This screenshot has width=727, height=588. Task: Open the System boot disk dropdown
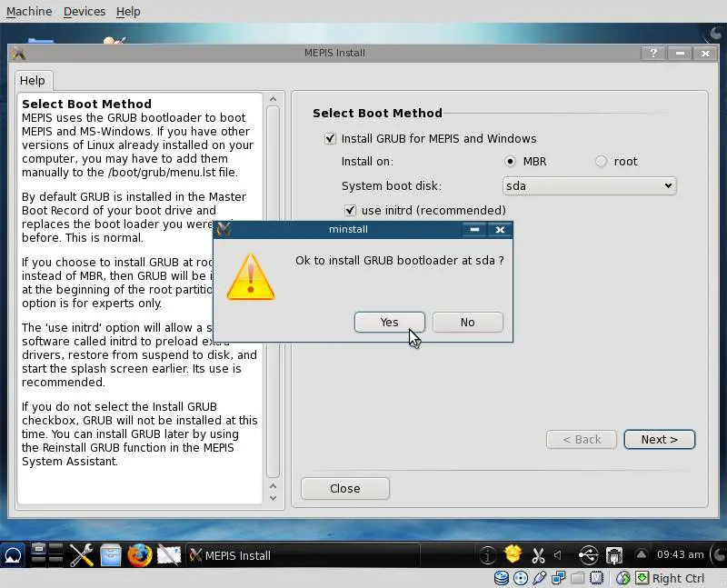(x=589, y=186)
